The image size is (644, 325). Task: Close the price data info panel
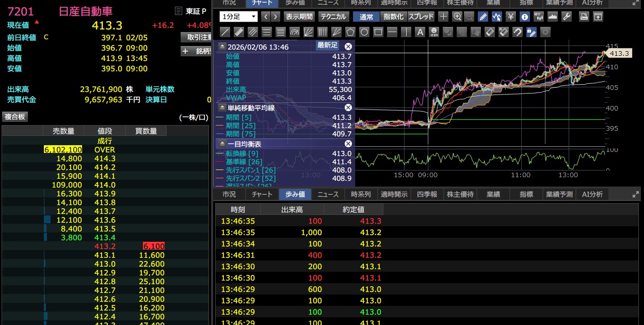point(348,46)
